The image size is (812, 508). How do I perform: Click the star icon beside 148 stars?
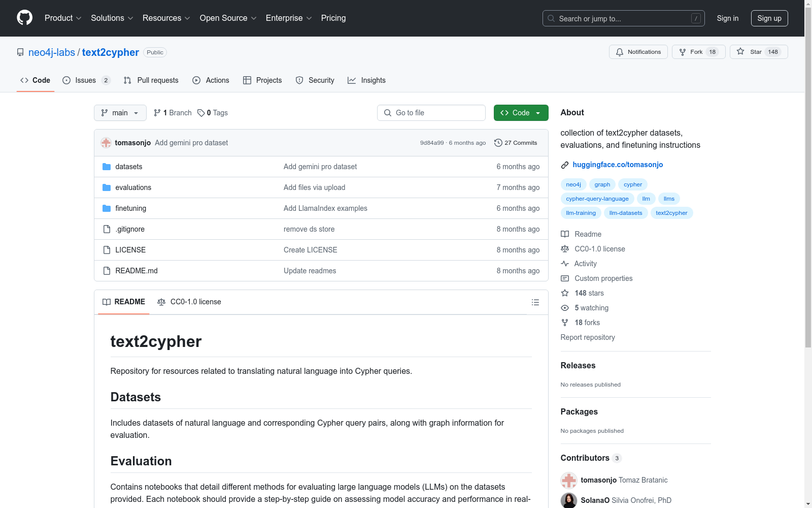565,293
